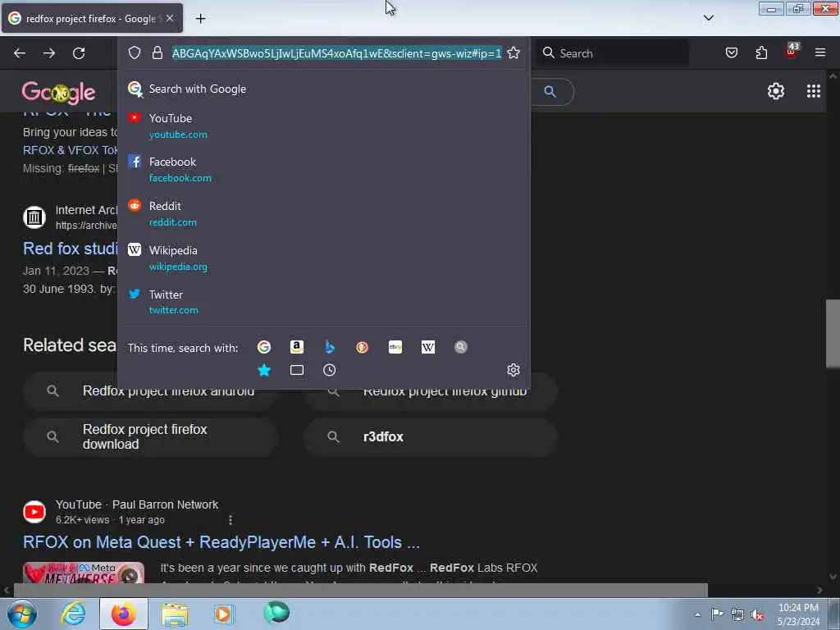Close the redfox project firefox tab
This screenshot has height=630, width=840.
pos(170,18)
